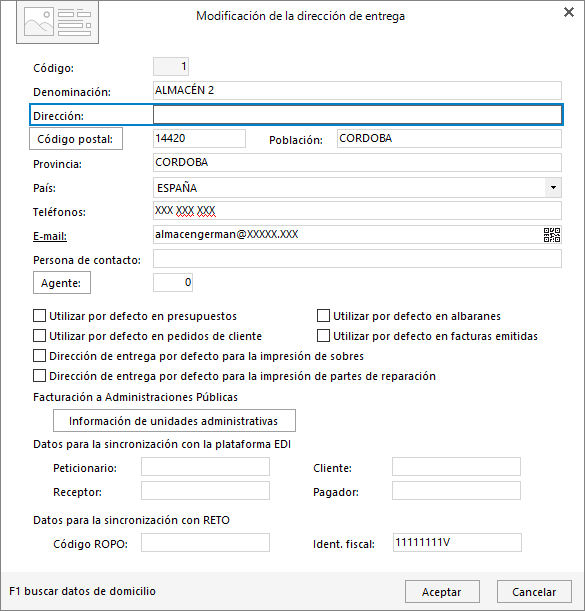This screenshot has width=585, height=611.
Task: Click Aceptar to confirm changes
Action: tap(442, 592)
